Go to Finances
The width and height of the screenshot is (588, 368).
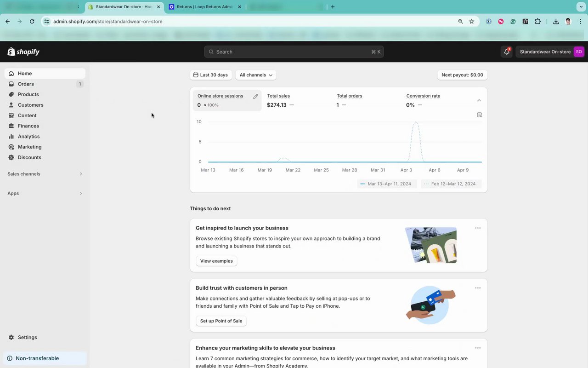45,126
